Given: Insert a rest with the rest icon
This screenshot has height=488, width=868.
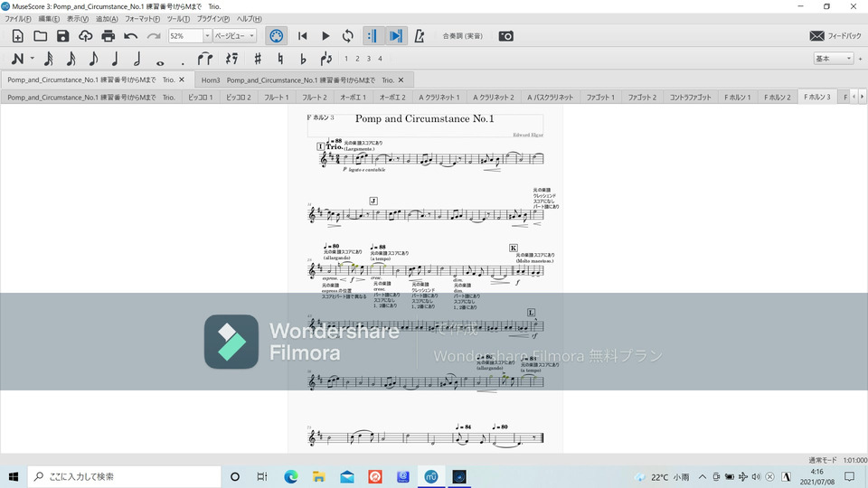Looking at the screenshot, I should click(x=232, y=59).
